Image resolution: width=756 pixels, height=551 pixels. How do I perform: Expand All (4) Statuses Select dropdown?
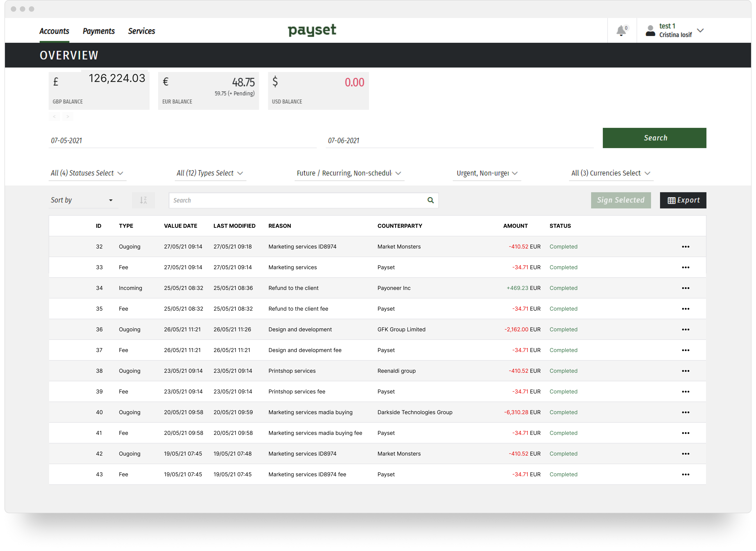click(x=87, y=173)
